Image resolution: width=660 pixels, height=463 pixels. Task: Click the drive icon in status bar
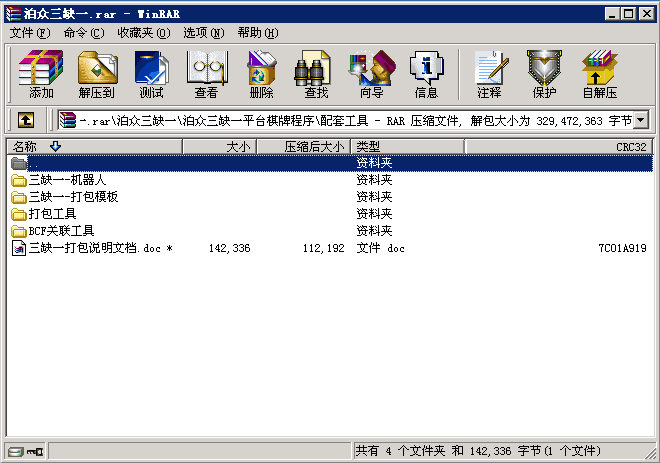[16, 452]
